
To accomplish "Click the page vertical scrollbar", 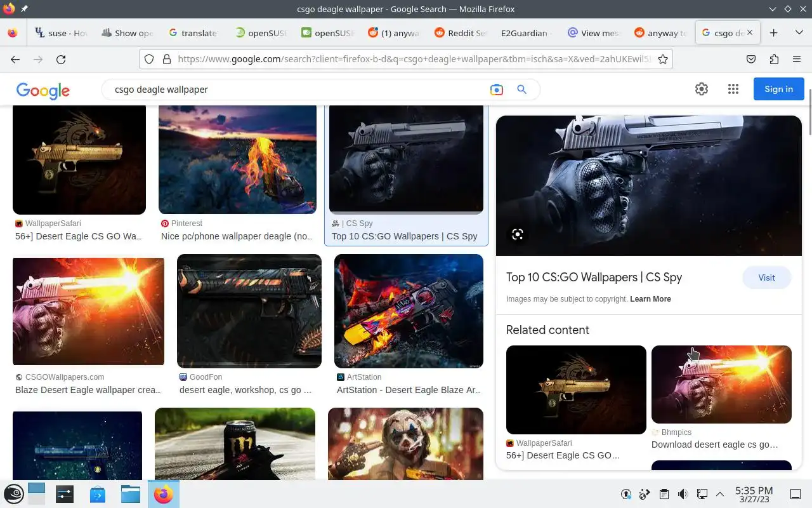I will (x=809, y=111).
